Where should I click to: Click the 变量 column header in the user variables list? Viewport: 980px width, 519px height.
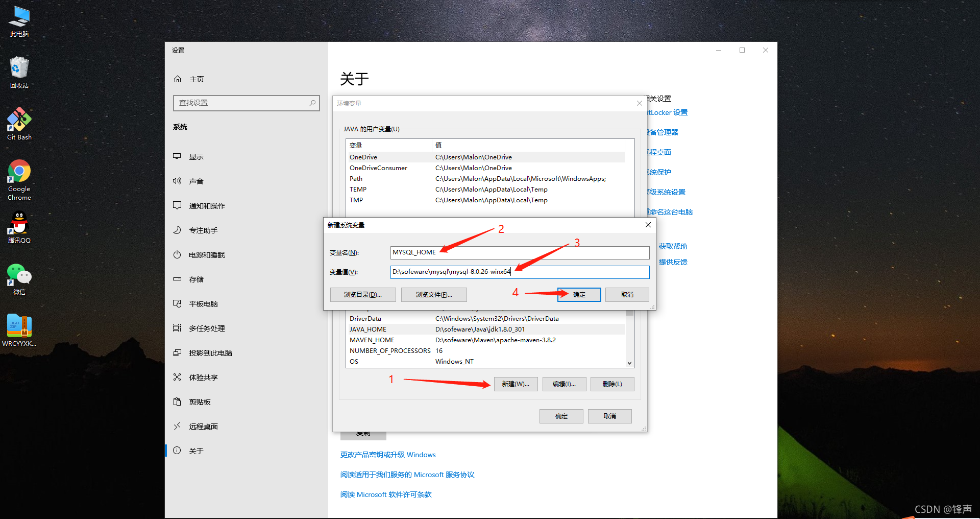[x=389, y=146]
